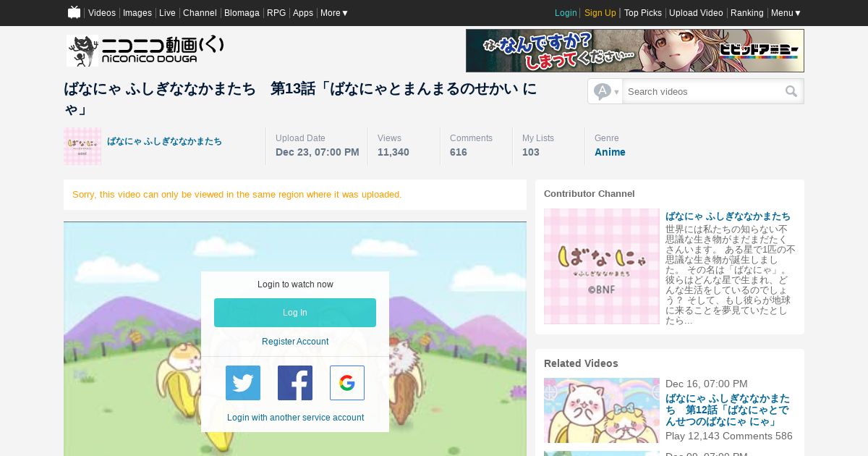
Task: Click the My Lists count 103
Action: 531,152
